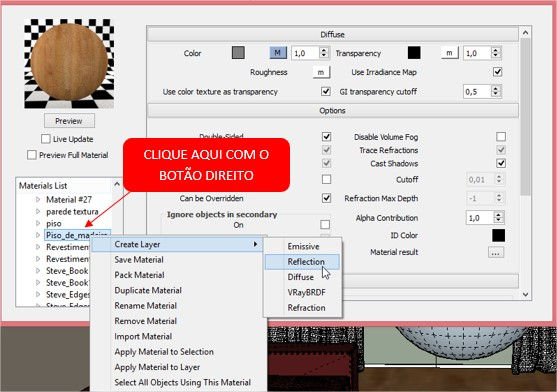Open Create Layer submenu
Screen dimensions: 557x392
[x=178, y=244]
